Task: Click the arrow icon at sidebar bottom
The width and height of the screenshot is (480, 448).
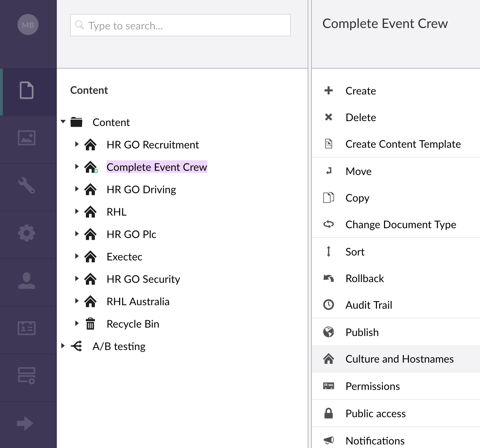Action: coord(25,423)
